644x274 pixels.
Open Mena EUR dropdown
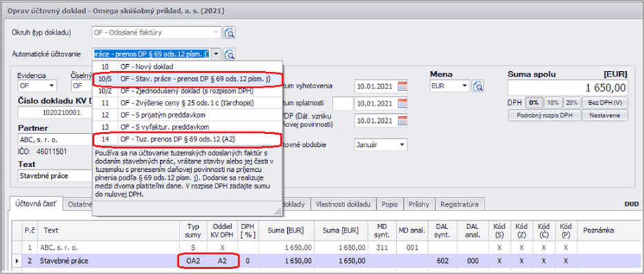(465, 86)
